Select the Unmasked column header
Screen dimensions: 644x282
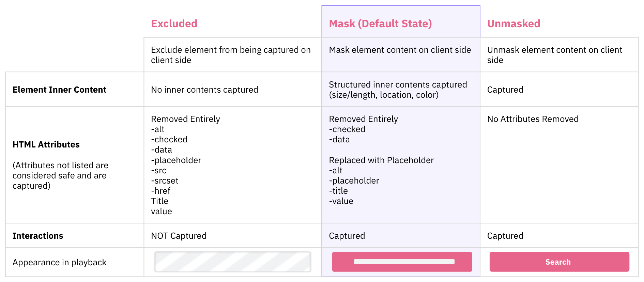click(x=513, y=23)
